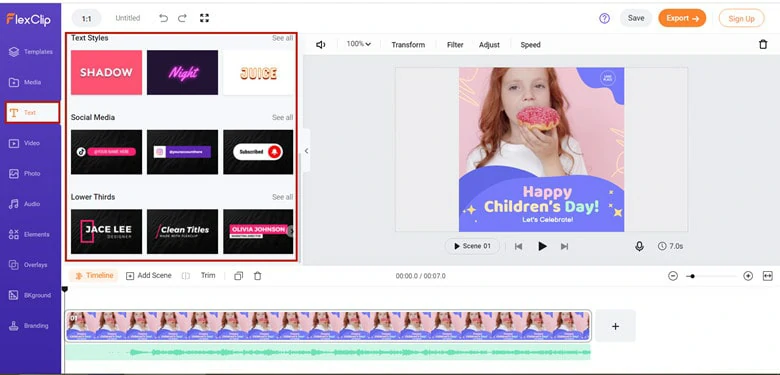Click the plus button to add scene
The height and width of the screenshot is (375, 780).
coord(615,326)
